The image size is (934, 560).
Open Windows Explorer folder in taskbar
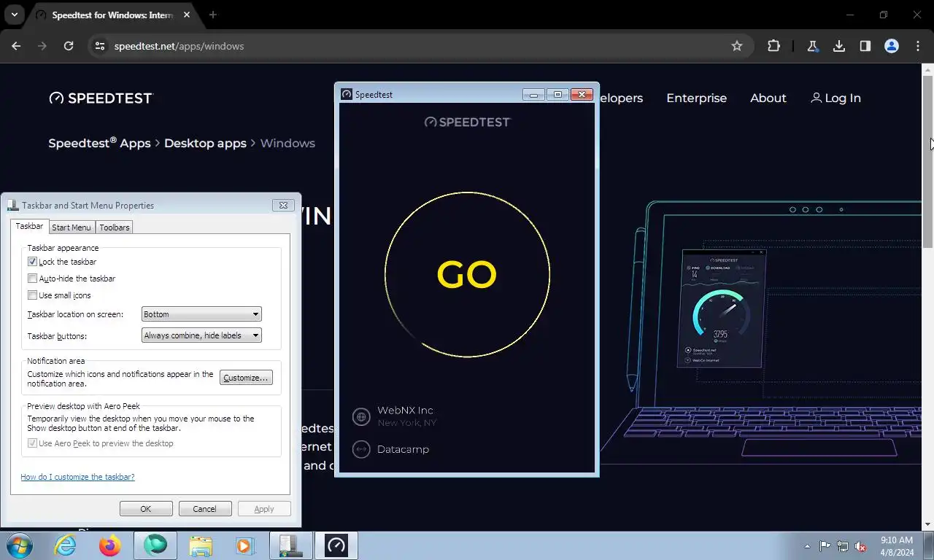click(201, 545)
